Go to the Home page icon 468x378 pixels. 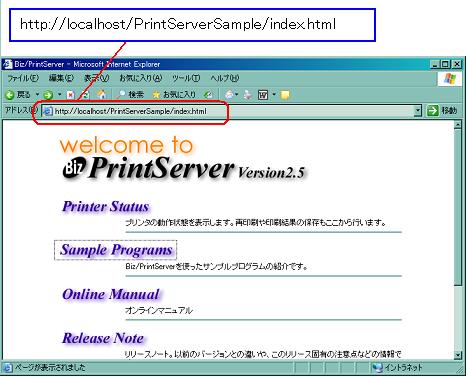(x=101, y=95)
